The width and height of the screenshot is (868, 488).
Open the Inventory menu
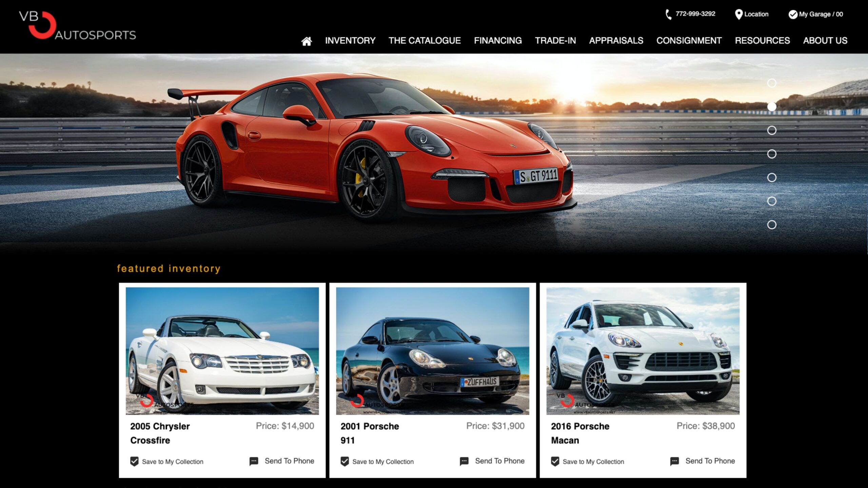pos(350,41)
